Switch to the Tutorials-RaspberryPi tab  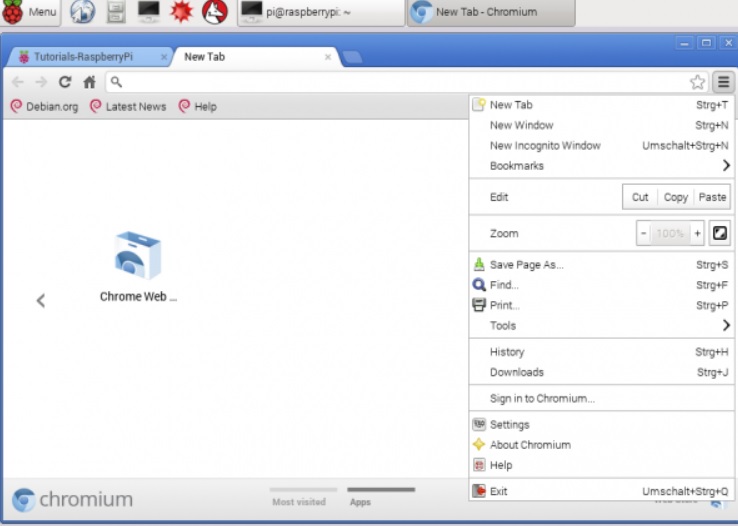click(x=89, y=57)
